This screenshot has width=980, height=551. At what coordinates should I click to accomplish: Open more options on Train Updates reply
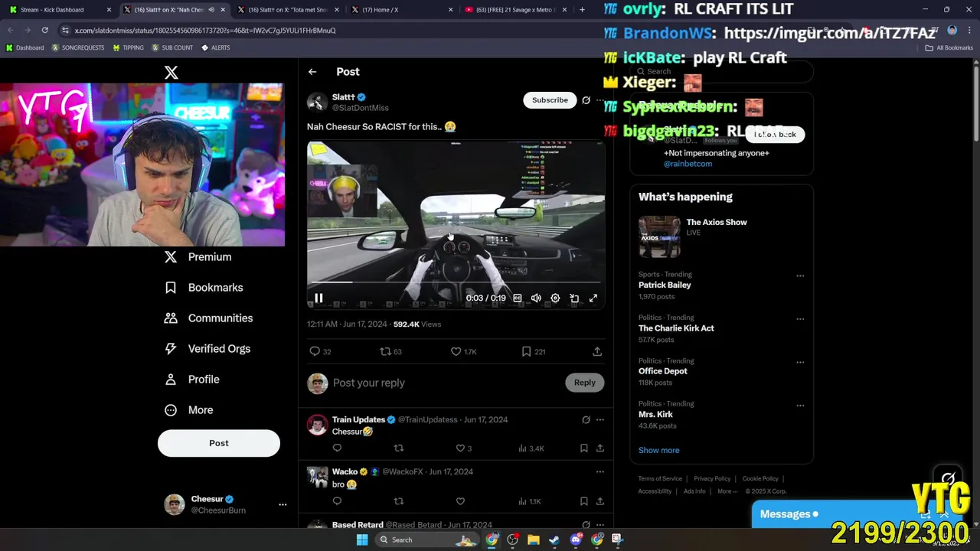[600, 419]
